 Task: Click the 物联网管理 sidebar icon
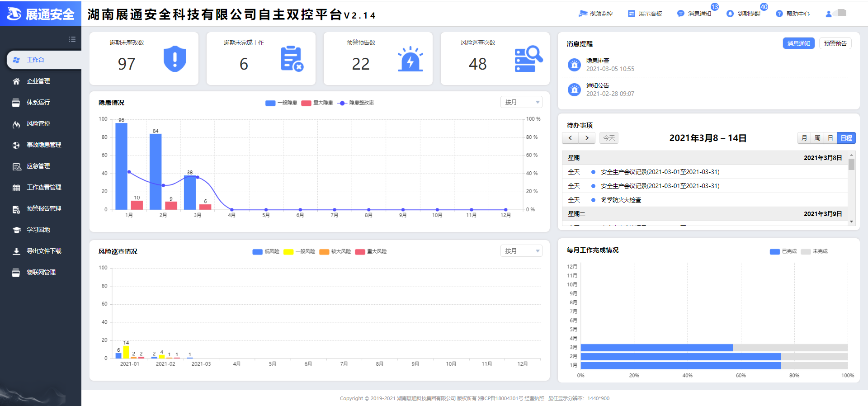coord(16,273)
